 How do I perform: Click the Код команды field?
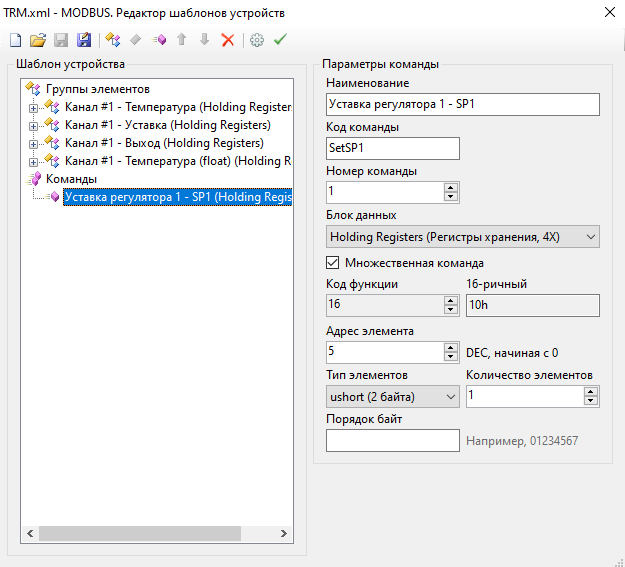(393, 148)
